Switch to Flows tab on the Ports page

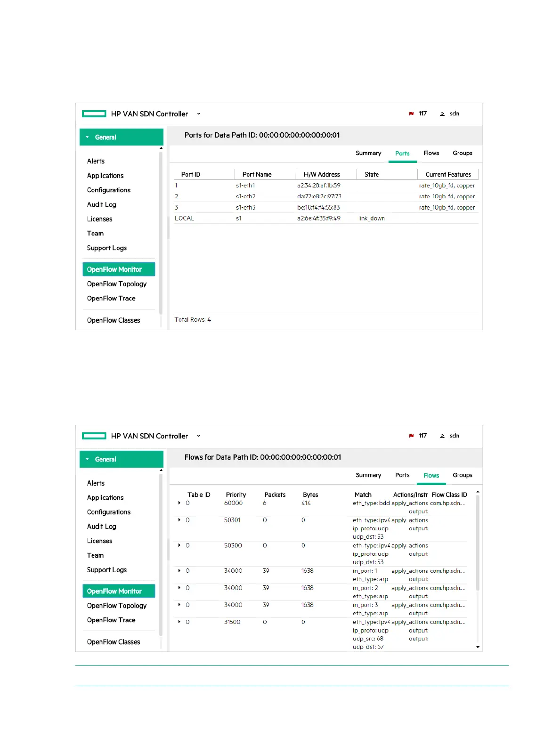[x=431, y=153]
